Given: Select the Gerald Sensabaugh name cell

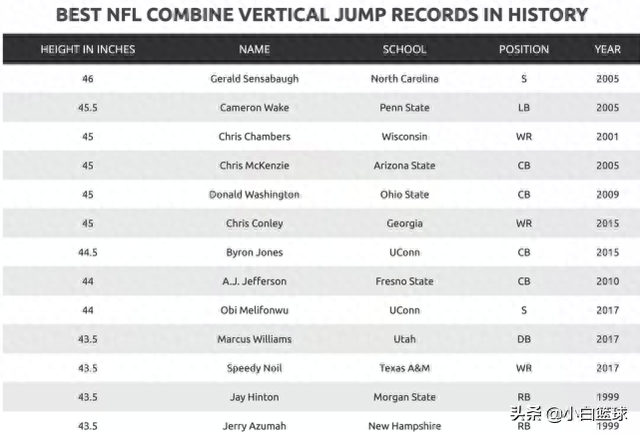Looking at the screenshot, I should coord(254,78).
